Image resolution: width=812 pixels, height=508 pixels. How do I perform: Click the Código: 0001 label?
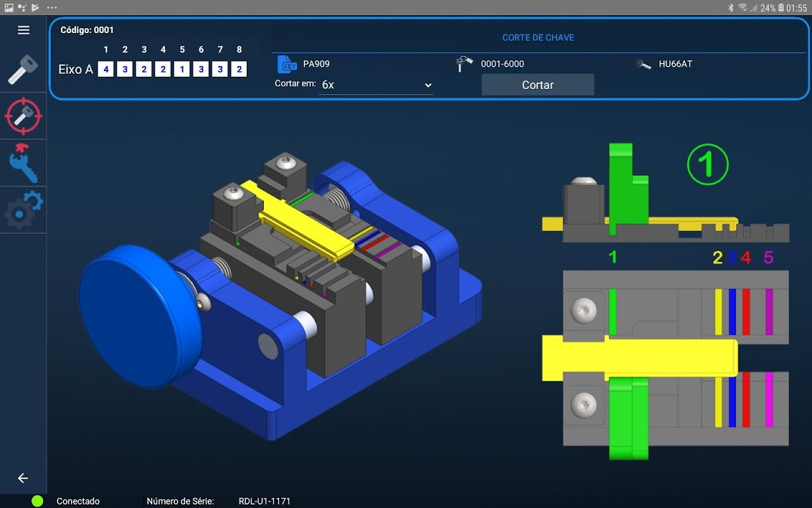(x=87, y=30)
